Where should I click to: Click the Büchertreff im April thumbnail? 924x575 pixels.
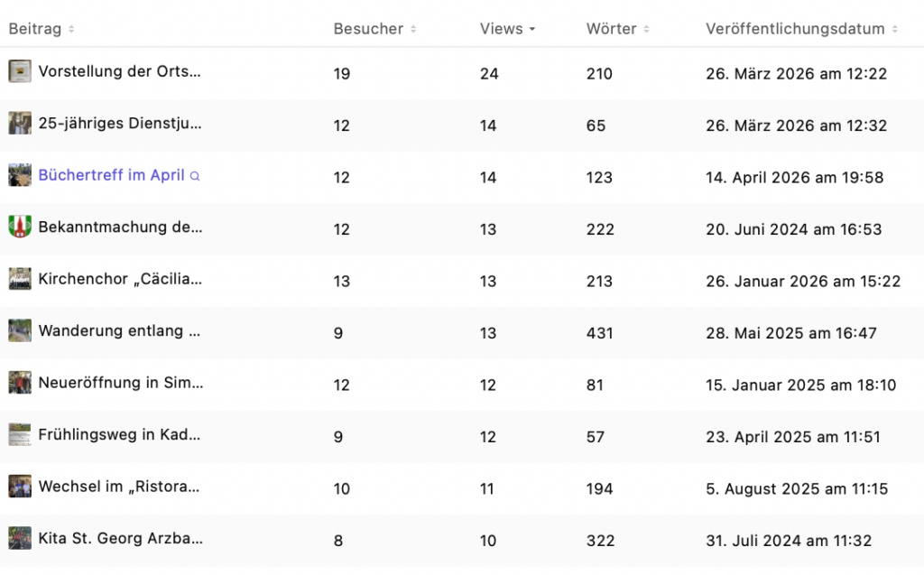coord(20,175)
